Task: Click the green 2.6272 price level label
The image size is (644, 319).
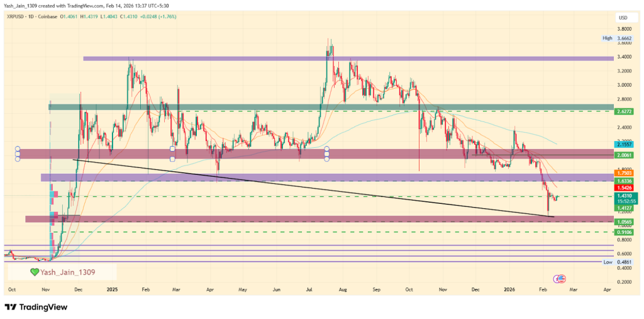Action: pyautogui.click(x=624, y=111)
